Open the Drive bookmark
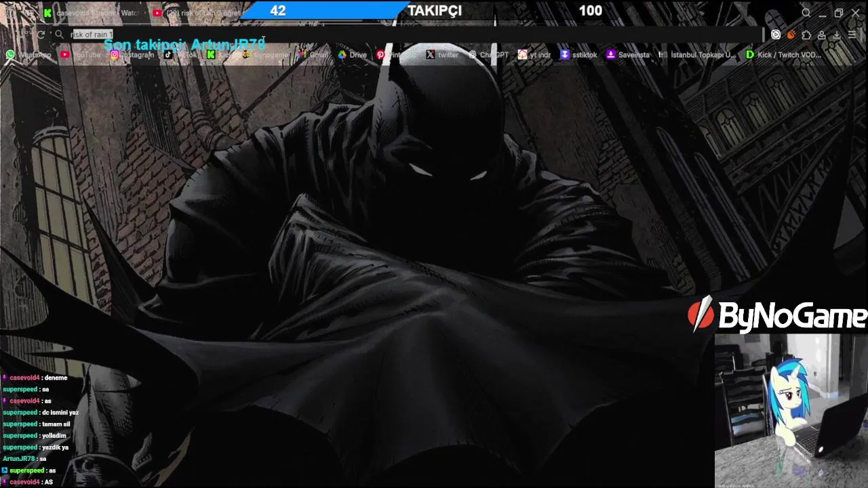This screenshot has width=868, height=488. pyautogui.click(x=352, y=55)
